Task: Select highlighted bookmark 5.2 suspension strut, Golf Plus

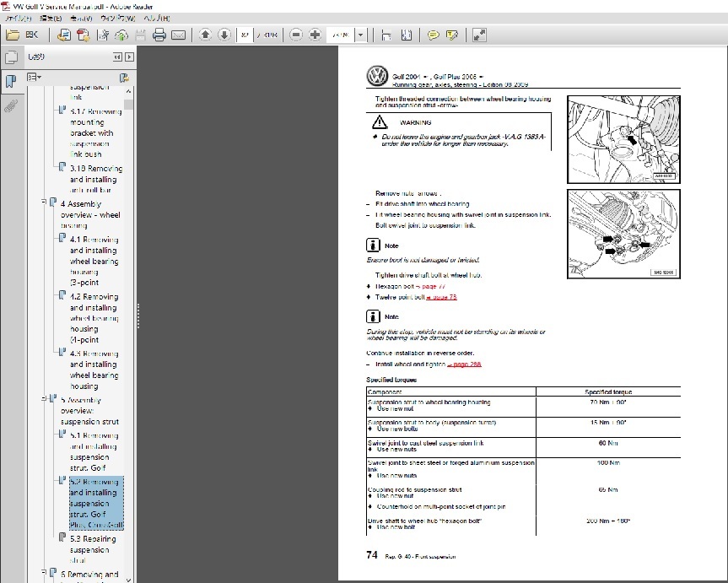Action: click(x=96, y=503)
